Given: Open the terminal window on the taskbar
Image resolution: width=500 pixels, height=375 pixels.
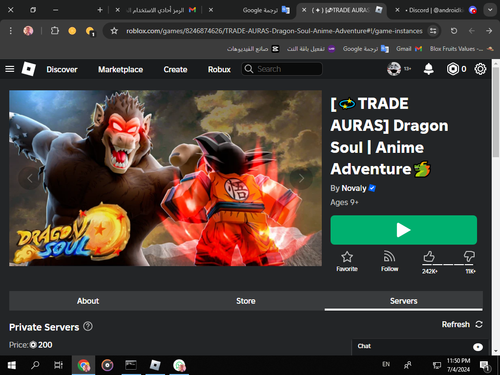Looking at the screenshot, I should pyautogui.click(x=131, y=365).
